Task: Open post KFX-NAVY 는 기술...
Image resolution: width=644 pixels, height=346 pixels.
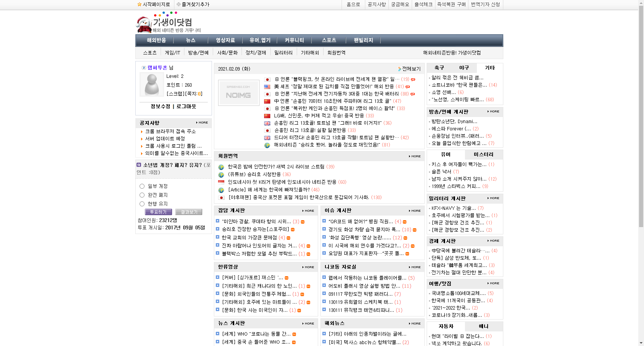Action: tap(453, 208)
